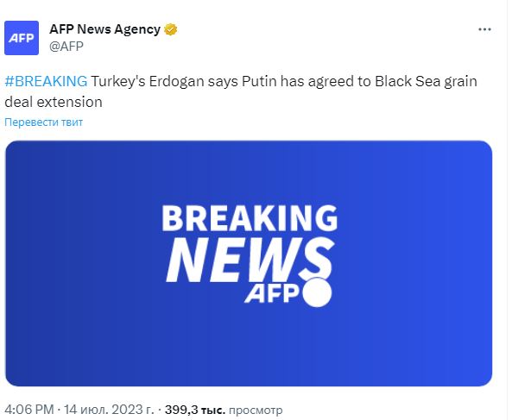The height and width of the screenshot is (420, 512).
Task: Click the AFP logo inside the image
Action: (x=272, y=293)
